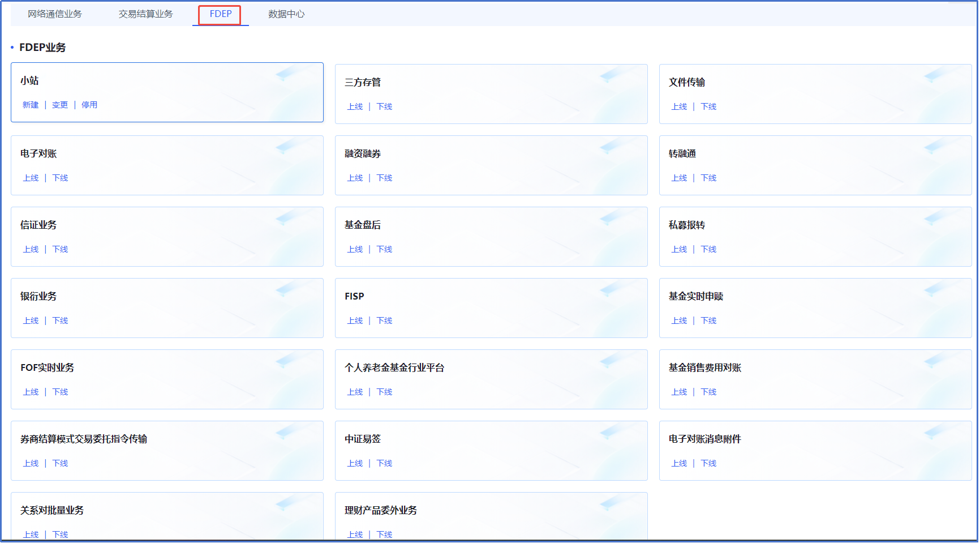
Task: Click 下线 under FOF实时业务
Action: [61, 392]
